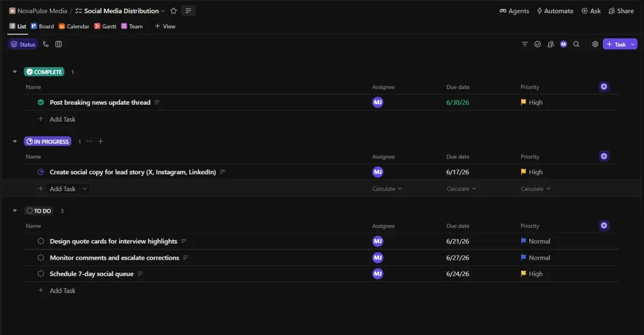Click assignee avatar MJ for Post breaking news

[378, 103]
